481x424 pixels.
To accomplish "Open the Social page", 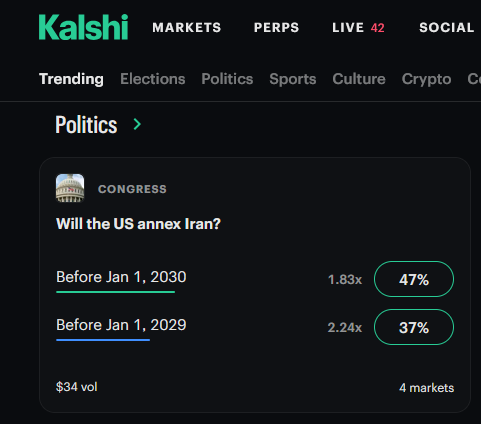I will [447, 27].
